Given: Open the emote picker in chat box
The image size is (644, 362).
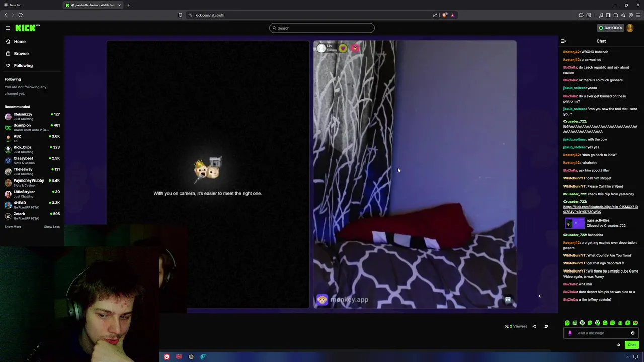Looking at the screenshot, I should tap(633, 333).
